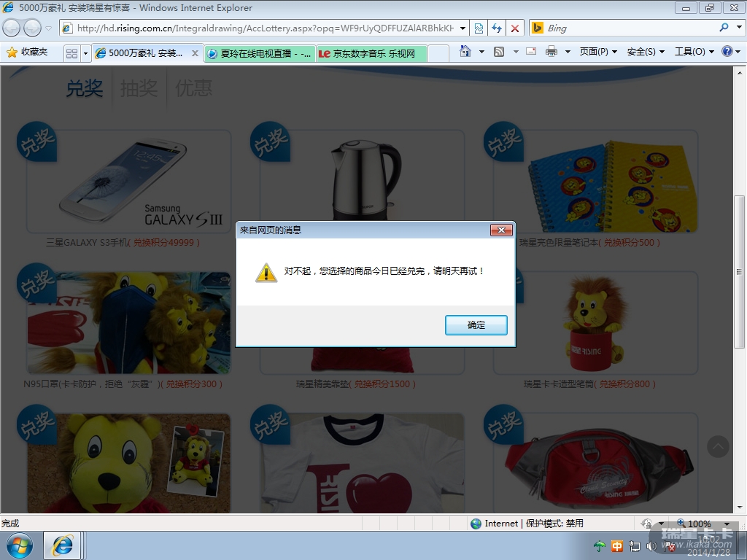Click the Help question mark icon
Image resolution: width=747 pixels, height=560 pixels.
point(727,51)
